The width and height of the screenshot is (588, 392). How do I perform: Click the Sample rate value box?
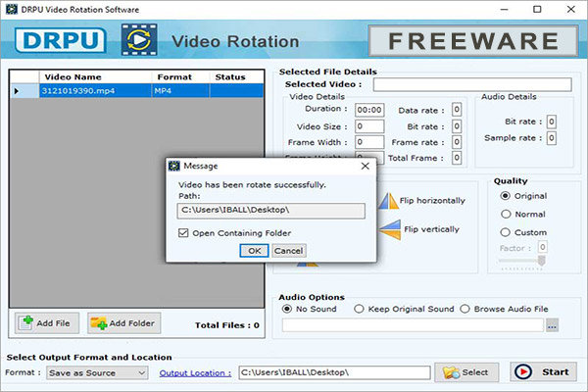click(x=551, y=138)
